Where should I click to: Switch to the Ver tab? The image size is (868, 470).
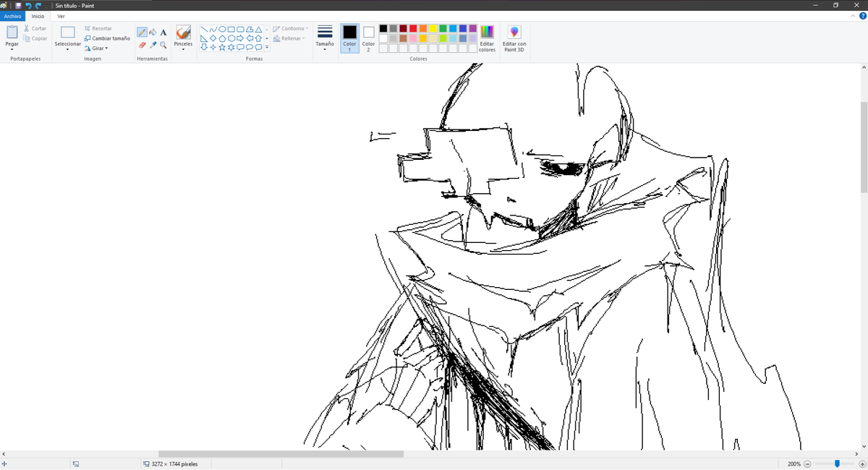61,16
